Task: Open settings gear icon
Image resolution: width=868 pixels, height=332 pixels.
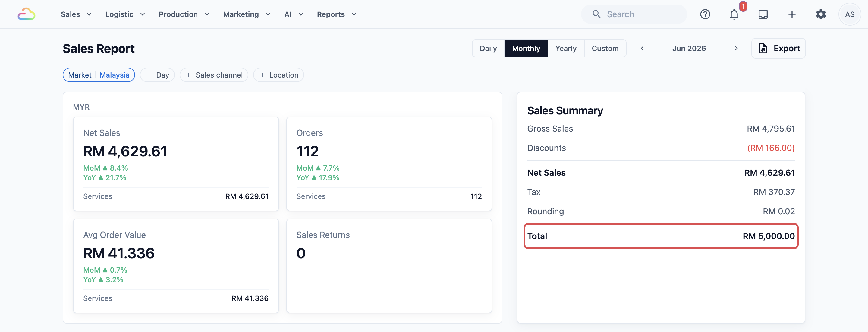Action: pos(821,14)
